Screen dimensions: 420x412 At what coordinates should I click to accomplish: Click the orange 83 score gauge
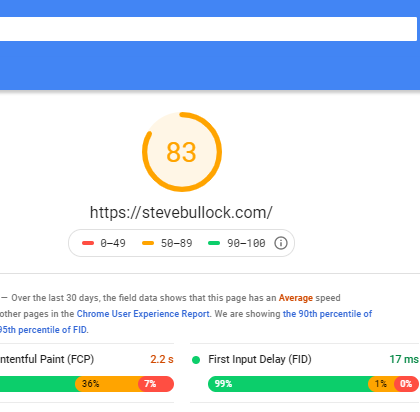[x=182, y=152]
